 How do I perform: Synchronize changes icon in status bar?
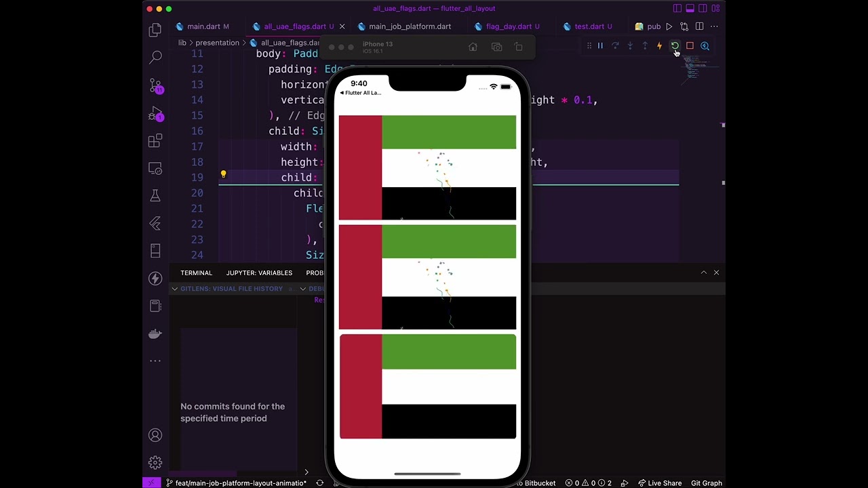point(319,483)
